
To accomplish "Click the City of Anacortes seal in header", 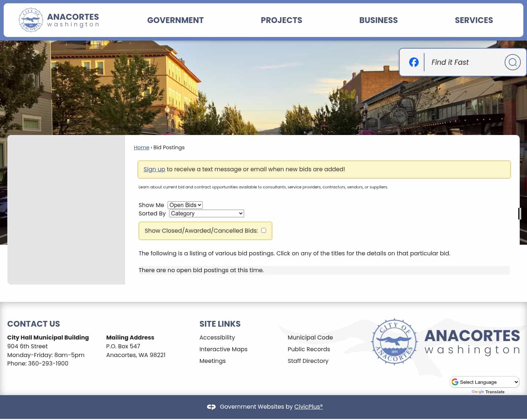I will click(x=31, y=20).
